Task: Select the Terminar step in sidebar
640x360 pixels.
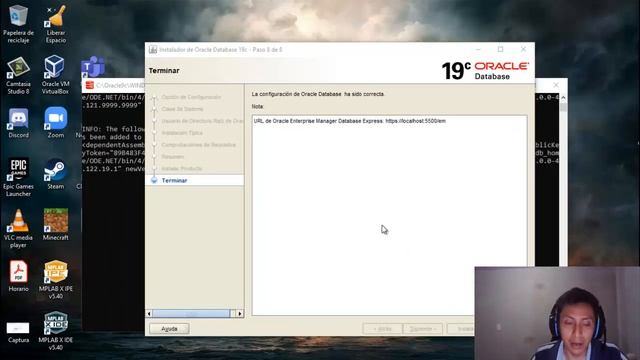Action: pos(174,180)
